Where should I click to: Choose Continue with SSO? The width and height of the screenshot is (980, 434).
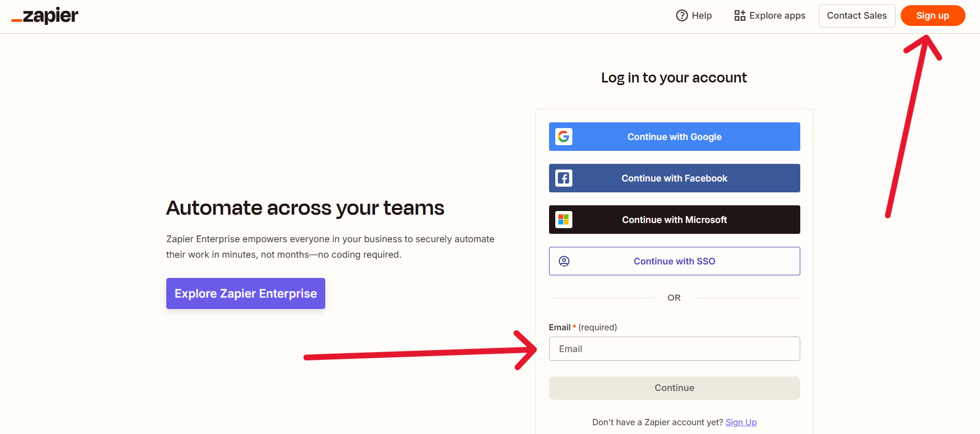[674, 261]
